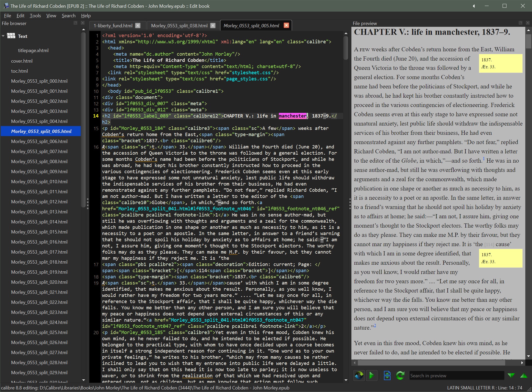
Task: Float the File browser panel
Action: pos(75,23)
